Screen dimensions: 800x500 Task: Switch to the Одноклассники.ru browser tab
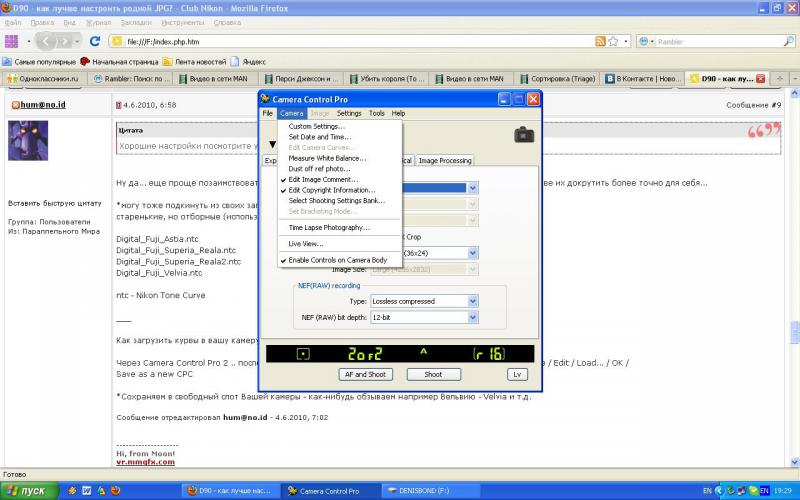click(44, 79)
